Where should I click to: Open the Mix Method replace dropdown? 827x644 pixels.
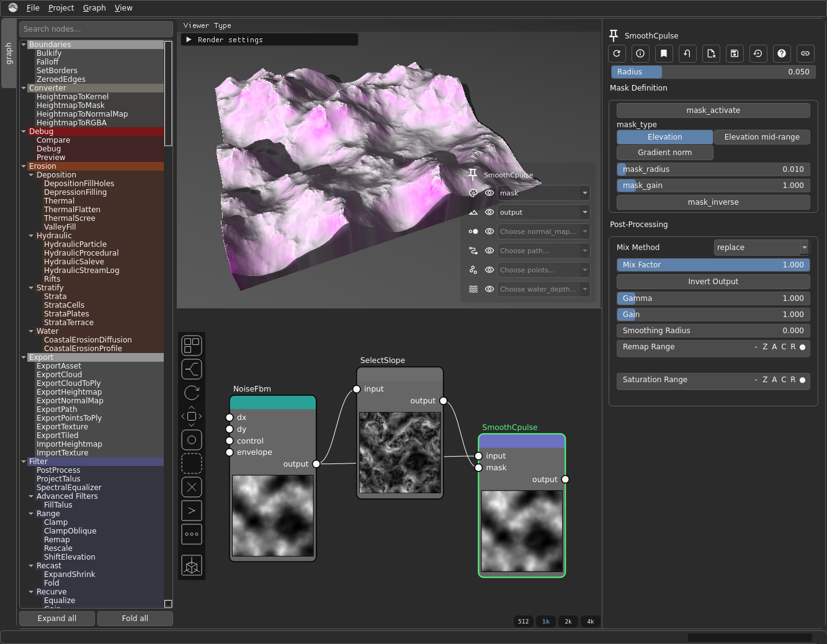[x=762, y=248]
